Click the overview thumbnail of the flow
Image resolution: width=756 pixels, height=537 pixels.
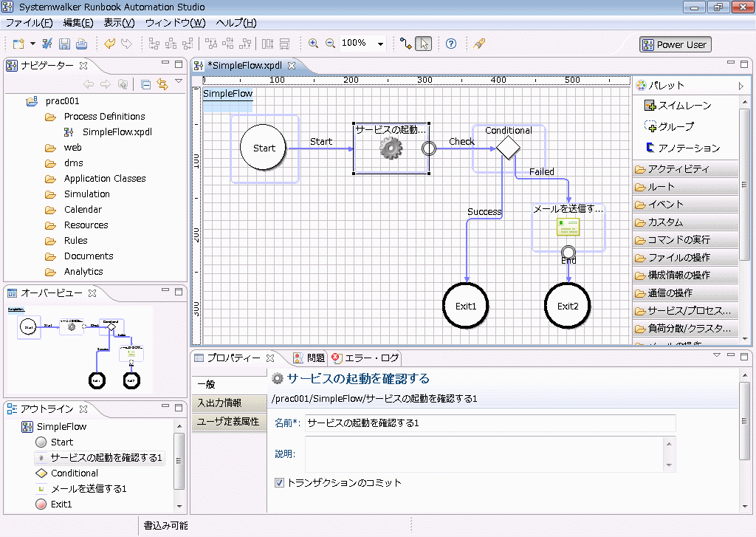[x=80, y=349]
